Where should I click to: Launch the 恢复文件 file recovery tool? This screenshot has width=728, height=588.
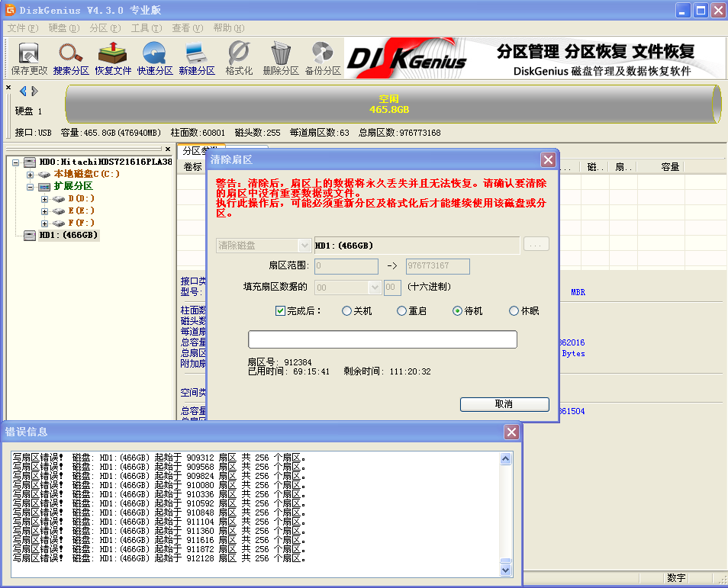pos(113,59)
